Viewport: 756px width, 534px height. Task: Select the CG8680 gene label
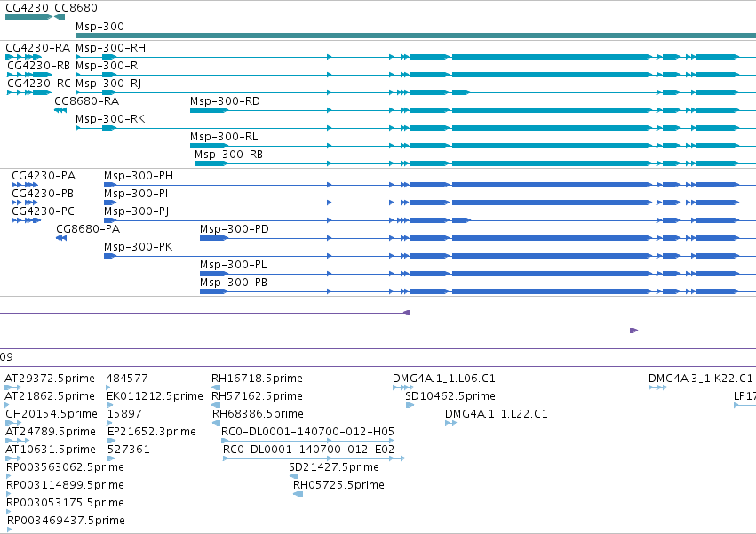(x=76, y=8)
